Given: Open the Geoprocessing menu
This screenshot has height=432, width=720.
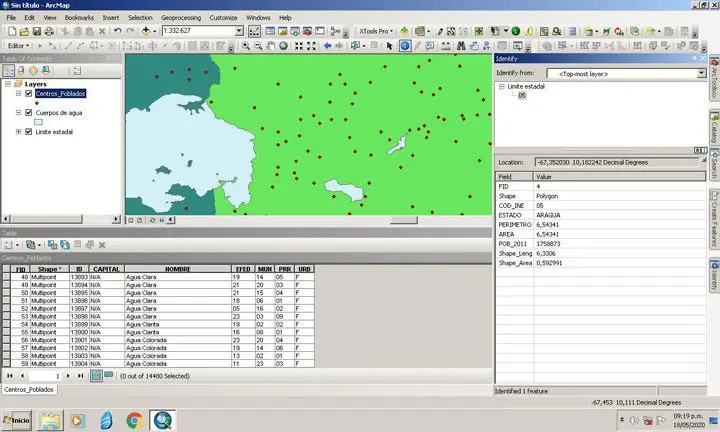Looking at the screenshot, I should [180, 18].
